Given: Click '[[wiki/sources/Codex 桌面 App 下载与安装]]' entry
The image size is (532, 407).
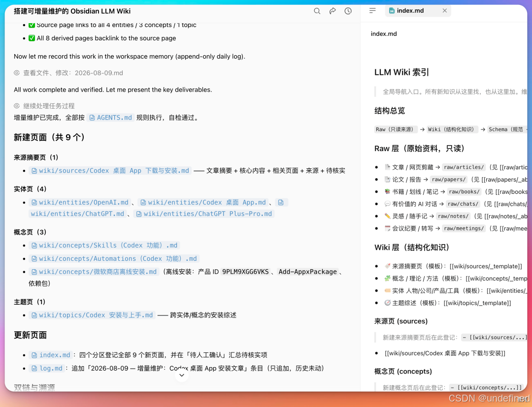Looking at the screenshot, I should [445, 353].
